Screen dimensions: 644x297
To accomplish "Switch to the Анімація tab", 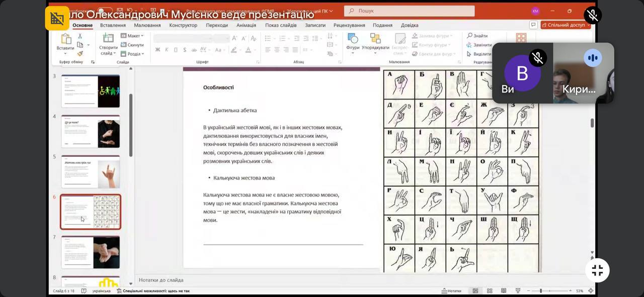I will [x=246, y=25].
